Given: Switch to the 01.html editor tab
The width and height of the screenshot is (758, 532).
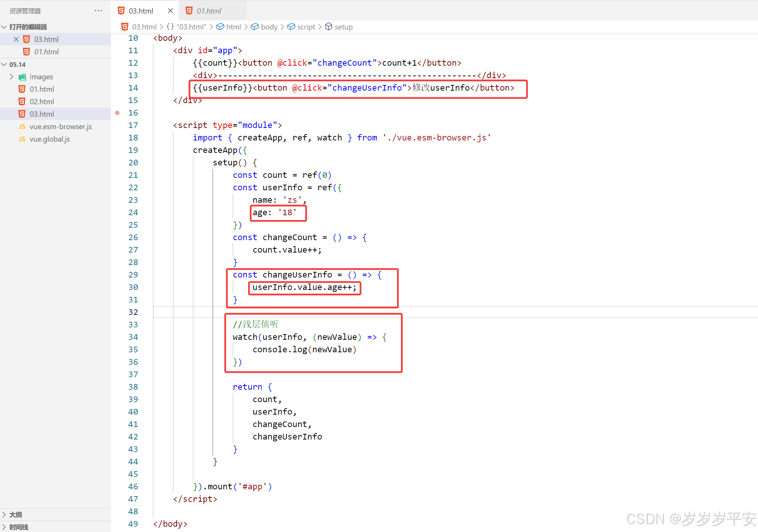Looking at the screenshot, I should click(x=209, y=11).
